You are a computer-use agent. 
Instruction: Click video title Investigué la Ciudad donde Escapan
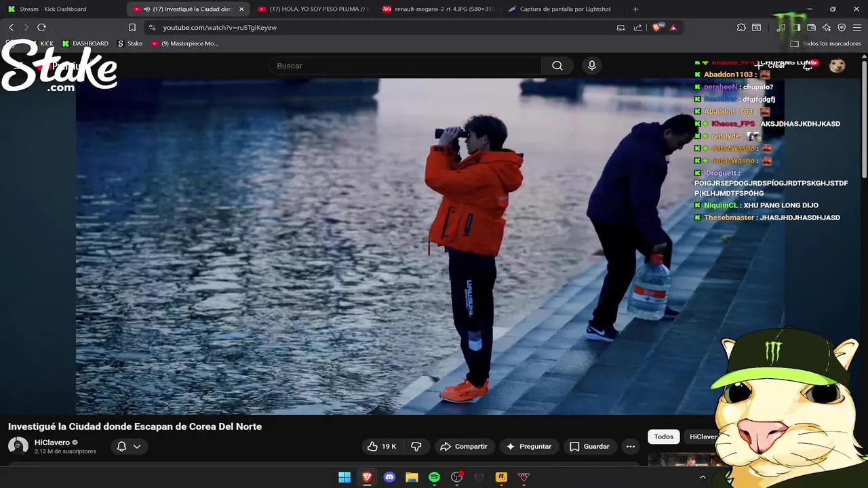[x=135, y=426]
